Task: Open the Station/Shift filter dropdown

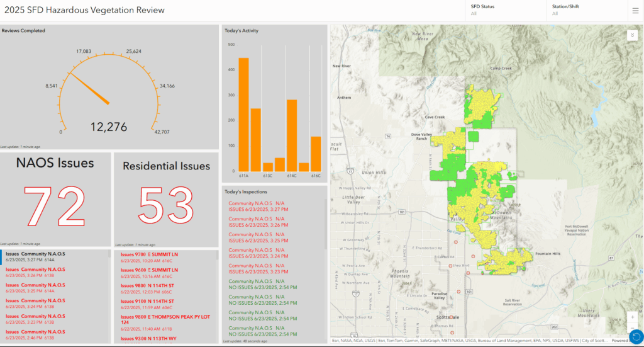Action: point(587,10)
